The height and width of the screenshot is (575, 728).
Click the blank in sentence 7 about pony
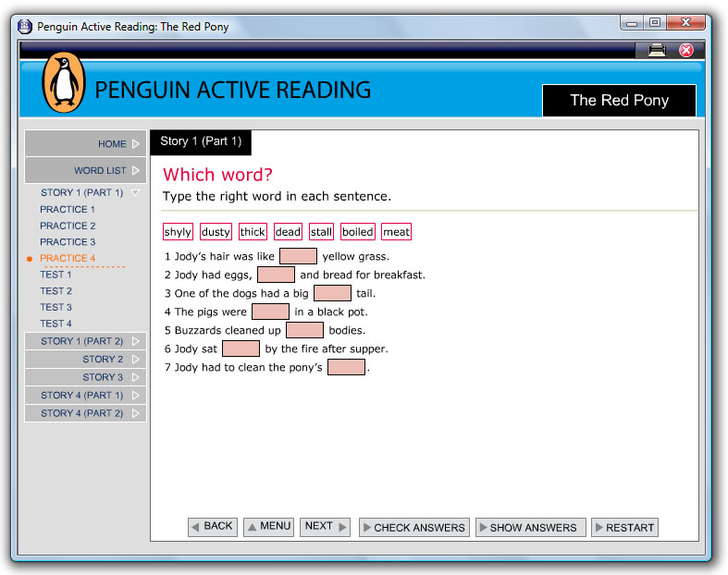click(x=346, y=367)
